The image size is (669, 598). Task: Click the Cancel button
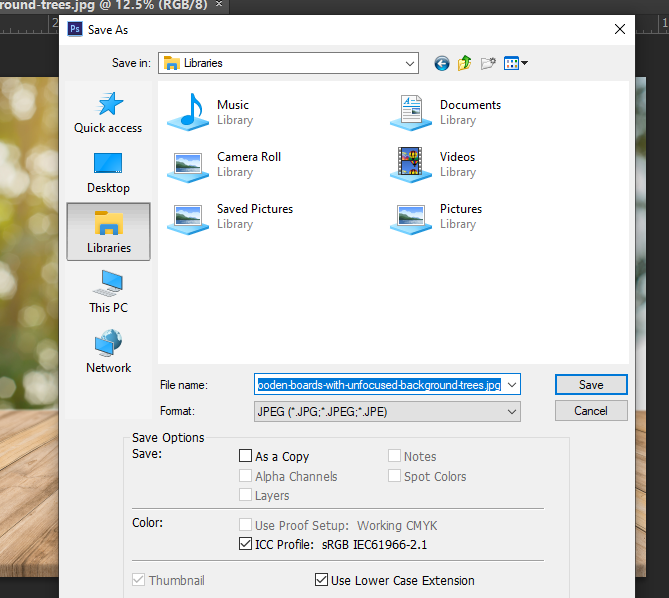[591, 411]
